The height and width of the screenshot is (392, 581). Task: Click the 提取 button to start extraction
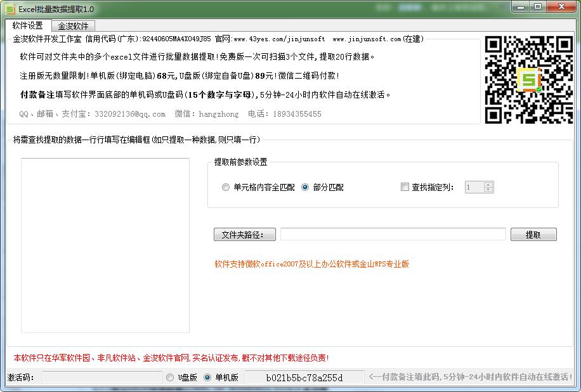click(533, 234)
